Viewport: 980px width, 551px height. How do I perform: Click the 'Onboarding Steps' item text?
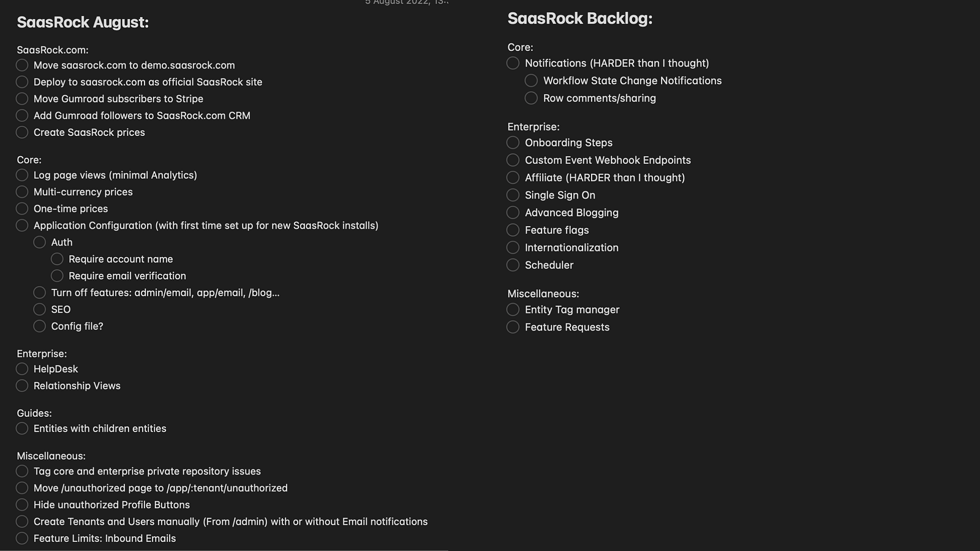[568, 143]
